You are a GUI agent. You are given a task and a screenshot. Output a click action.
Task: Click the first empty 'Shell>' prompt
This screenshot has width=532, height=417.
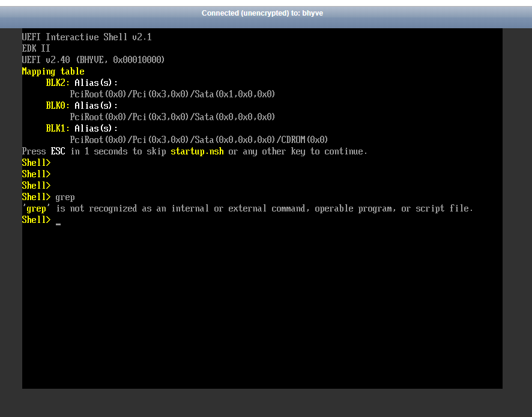click(x=36, y=163)
